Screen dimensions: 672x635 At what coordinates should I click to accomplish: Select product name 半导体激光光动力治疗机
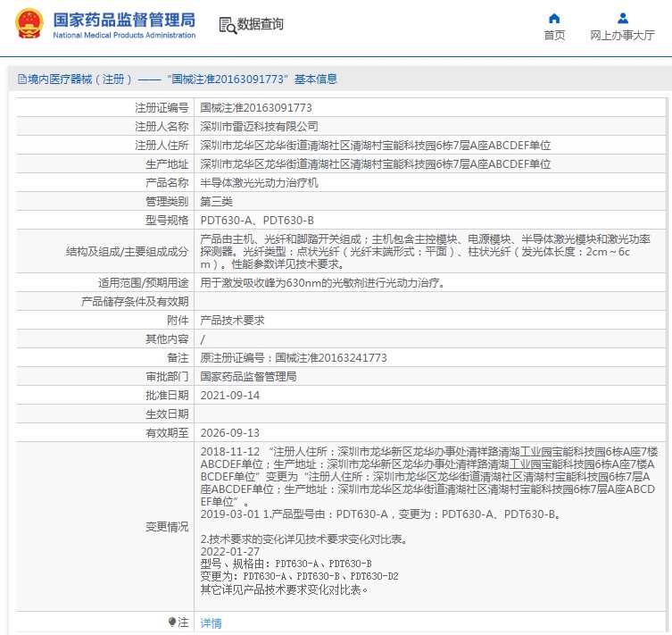pyautogui.click(x=260, y=183)
